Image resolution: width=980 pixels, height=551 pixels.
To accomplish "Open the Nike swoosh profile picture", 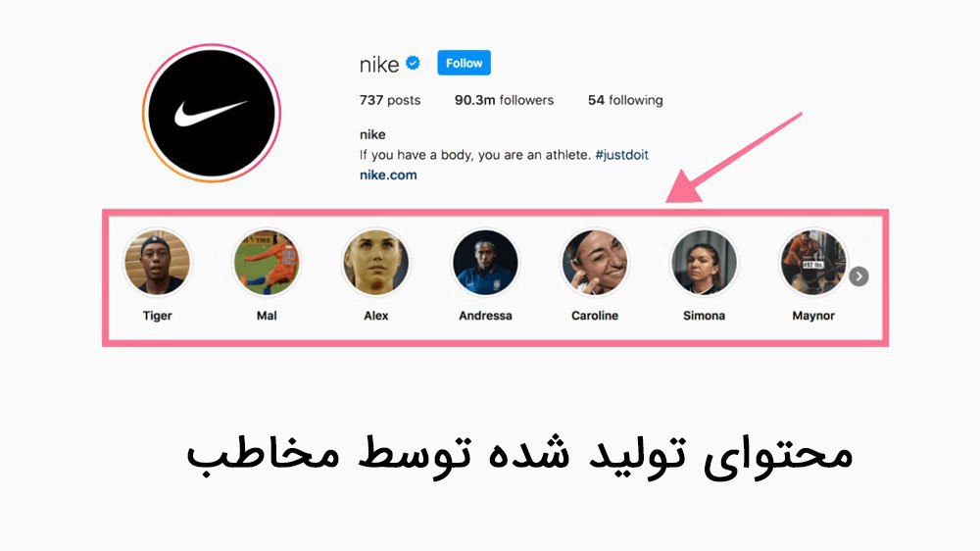I will 212,113.
